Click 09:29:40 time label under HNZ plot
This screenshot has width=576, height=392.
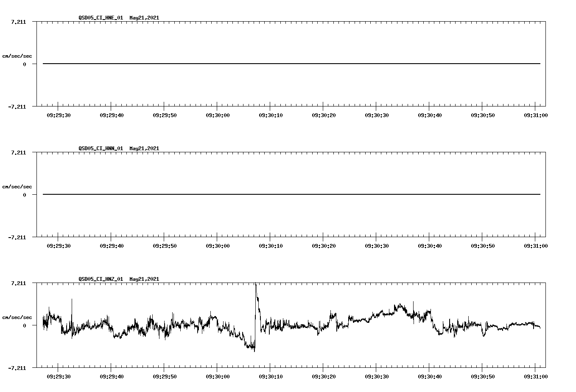pyautogui.click(x=112, y=376)
